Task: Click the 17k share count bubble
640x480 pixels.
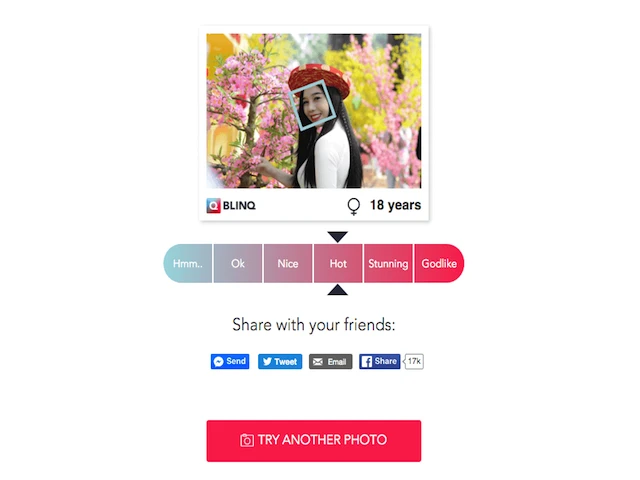Action: 414,361
